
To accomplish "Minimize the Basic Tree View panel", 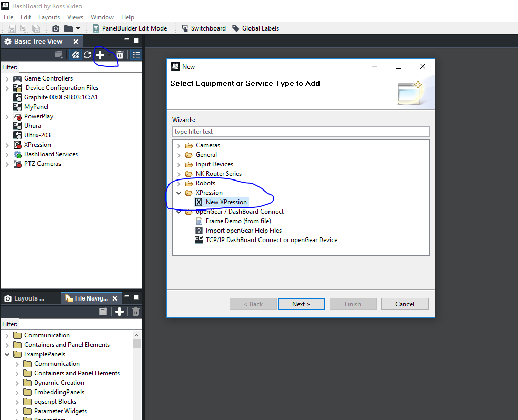I will pyautogui.click(x=126, y=39).
